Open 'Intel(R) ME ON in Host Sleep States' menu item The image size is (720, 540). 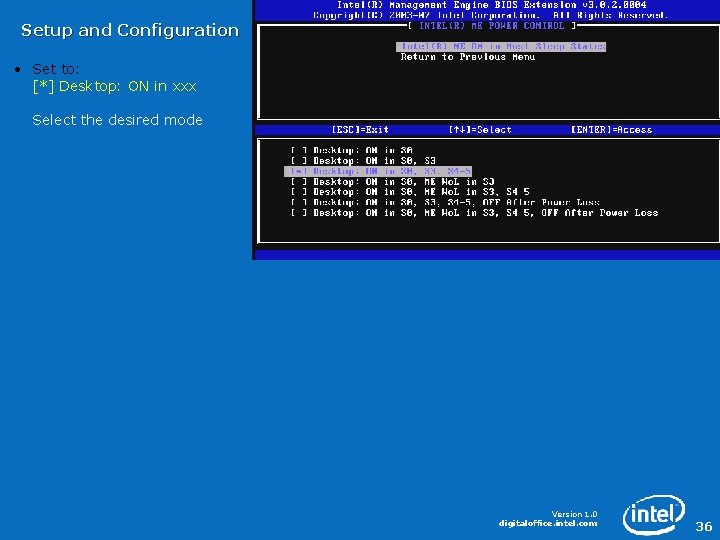[501, 46]
